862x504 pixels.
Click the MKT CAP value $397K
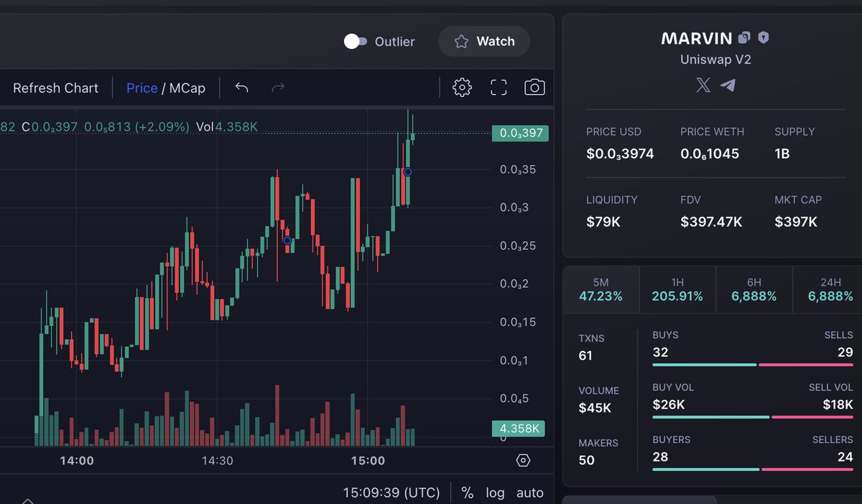coord(796,222)
